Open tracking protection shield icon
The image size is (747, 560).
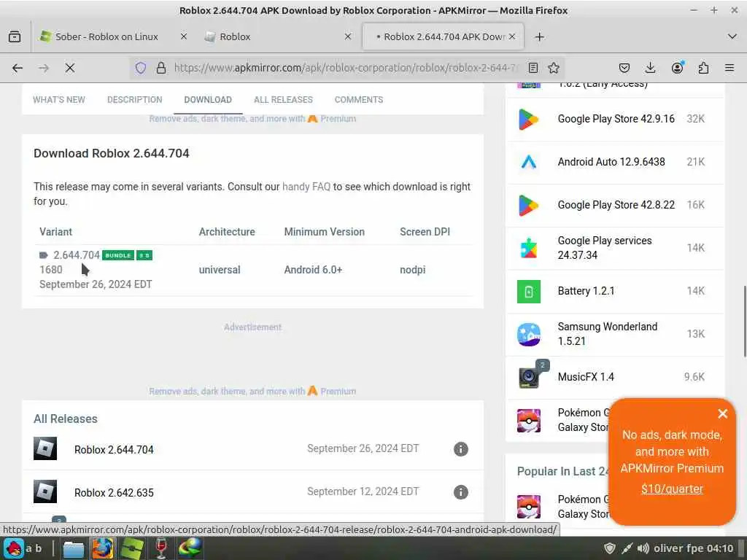(141, 68)
